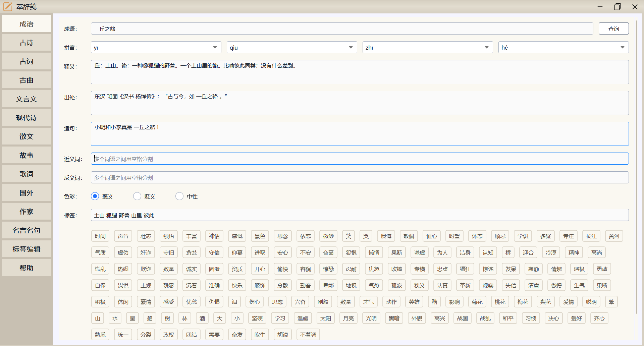Focus the 成语 input field
This screenshot has width=644, height=346.
(342, 28)
